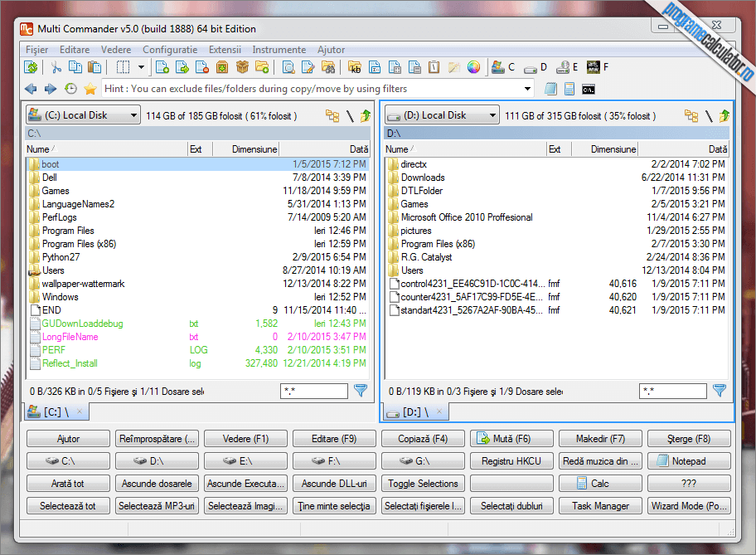
Task: Click the scissors cut icon
Action: (x=56, y=67)
